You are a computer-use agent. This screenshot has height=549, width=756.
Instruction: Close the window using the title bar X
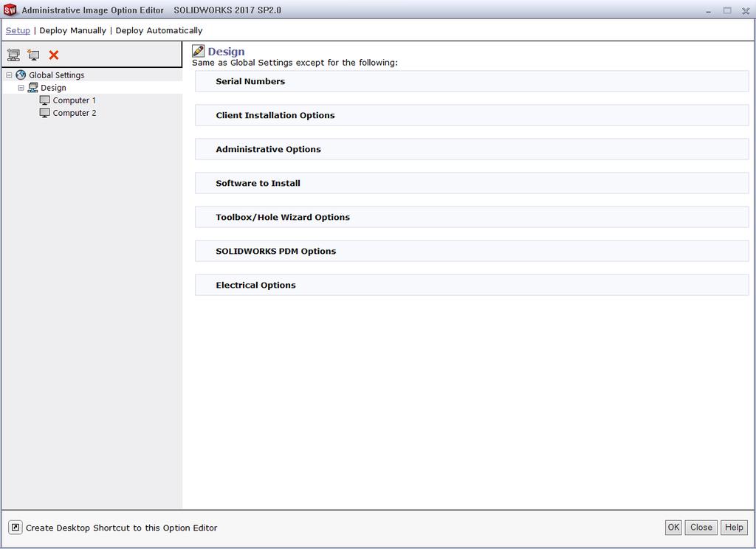click(746, 10)
